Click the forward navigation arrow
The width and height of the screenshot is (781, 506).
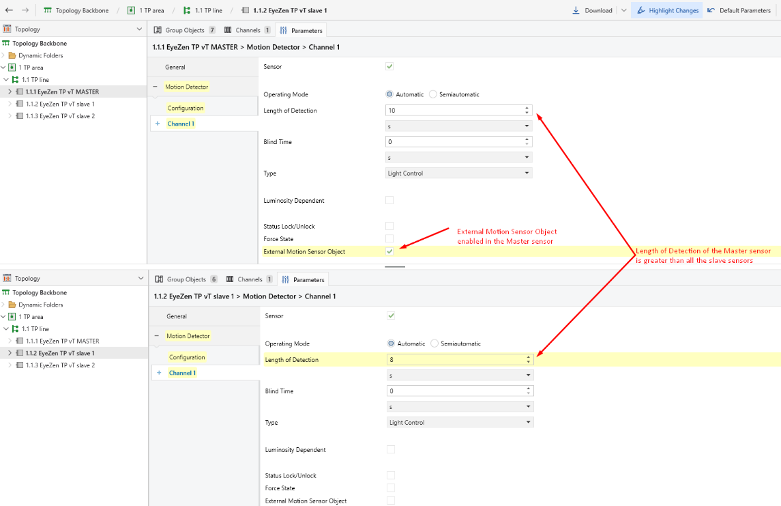(x=24, y=10)
